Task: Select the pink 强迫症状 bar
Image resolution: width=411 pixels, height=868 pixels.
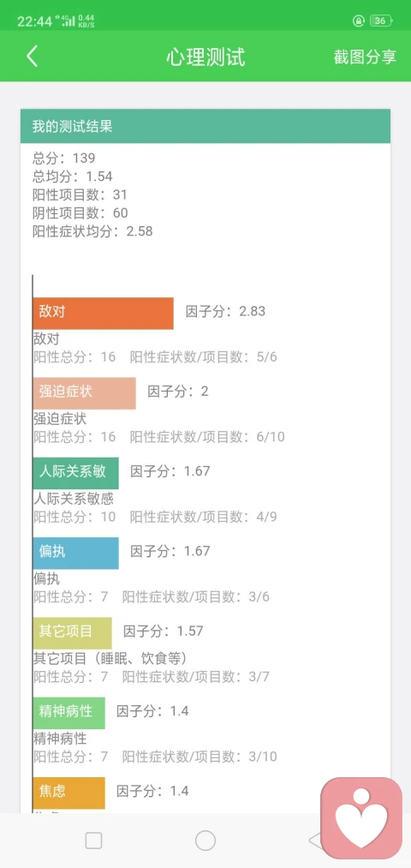Action: pos(85,393)
